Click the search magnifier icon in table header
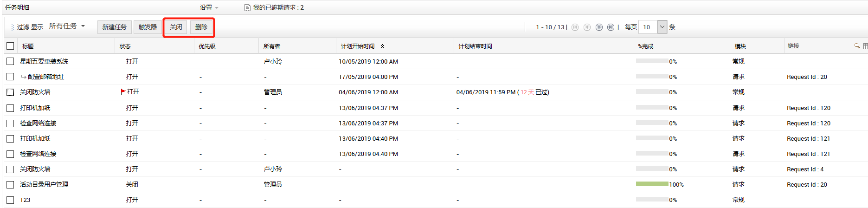Image resolution: width=868 pixels, height=208 pixels. pyautogui.click(x=856, y=46)
